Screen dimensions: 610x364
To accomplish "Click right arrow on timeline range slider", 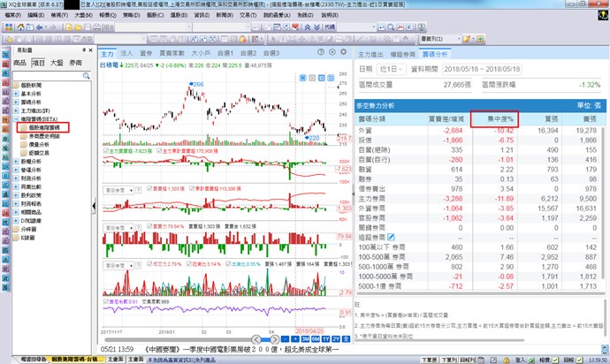I will tap(274, 339).
